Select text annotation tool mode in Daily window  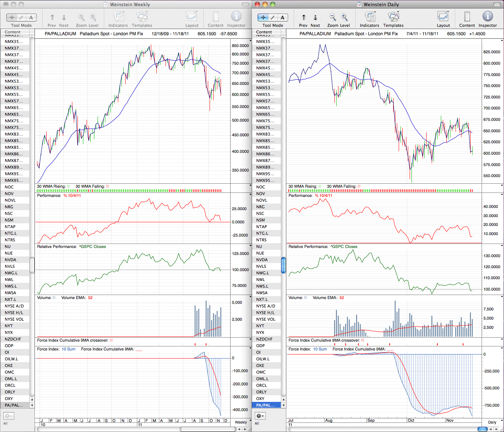pyautogui.click(x=282, y=17)
